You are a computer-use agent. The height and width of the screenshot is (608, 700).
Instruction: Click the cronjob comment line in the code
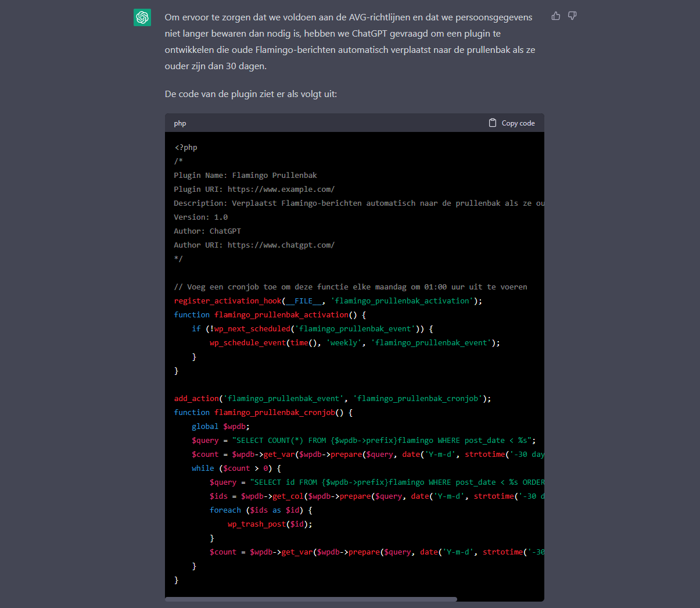click(350, 287)
